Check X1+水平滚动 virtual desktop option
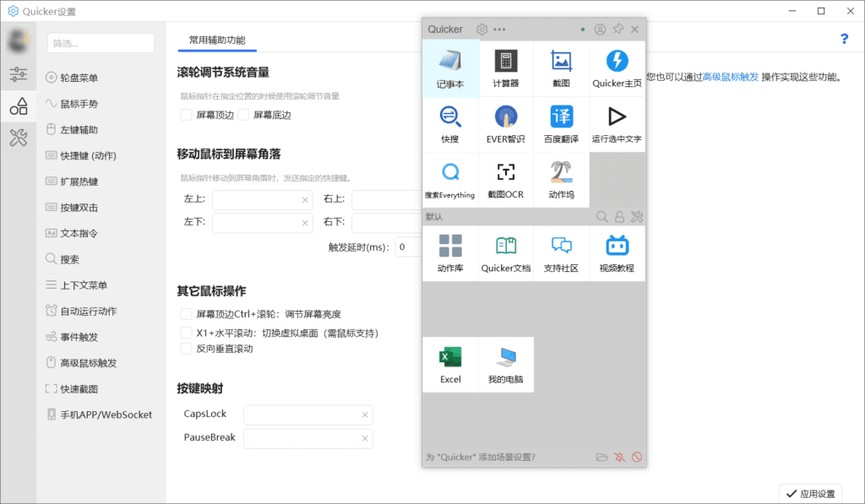The width and height of the screenshot is (865, 504). pos(187,333)
